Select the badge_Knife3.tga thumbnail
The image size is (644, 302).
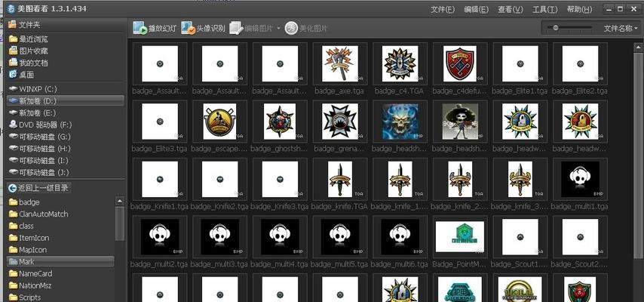(280, 179)
